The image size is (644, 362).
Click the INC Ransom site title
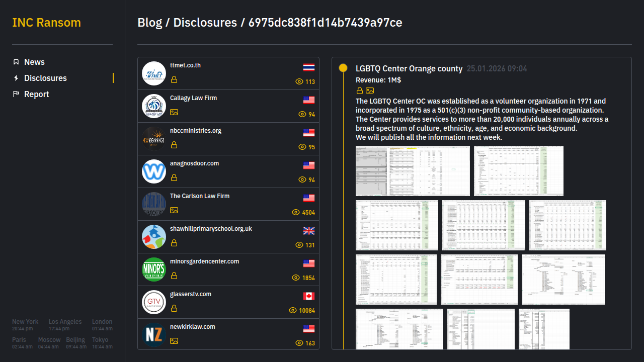point(46,23)
